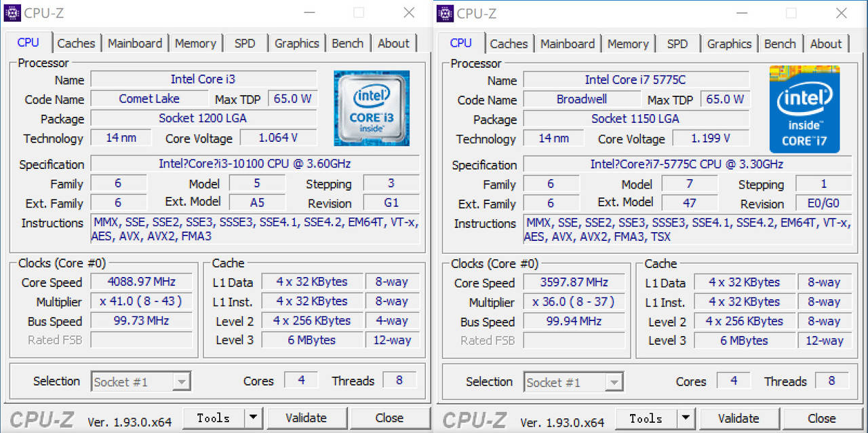
Task: Click 99.94 MHz bus speed value
Action: pyautogui.click(x=574, y=322)
